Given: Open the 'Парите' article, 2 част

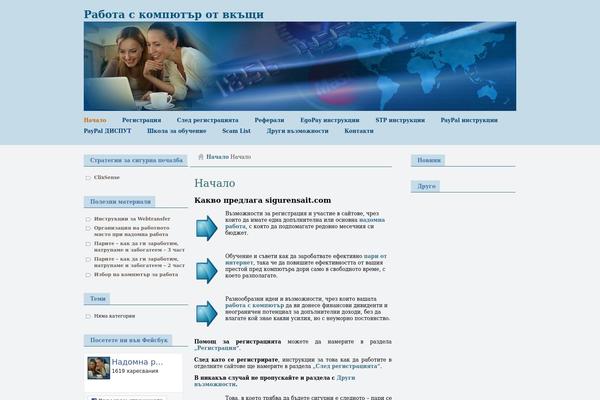Looking at the screenshot, I should (x=139, y=262).
